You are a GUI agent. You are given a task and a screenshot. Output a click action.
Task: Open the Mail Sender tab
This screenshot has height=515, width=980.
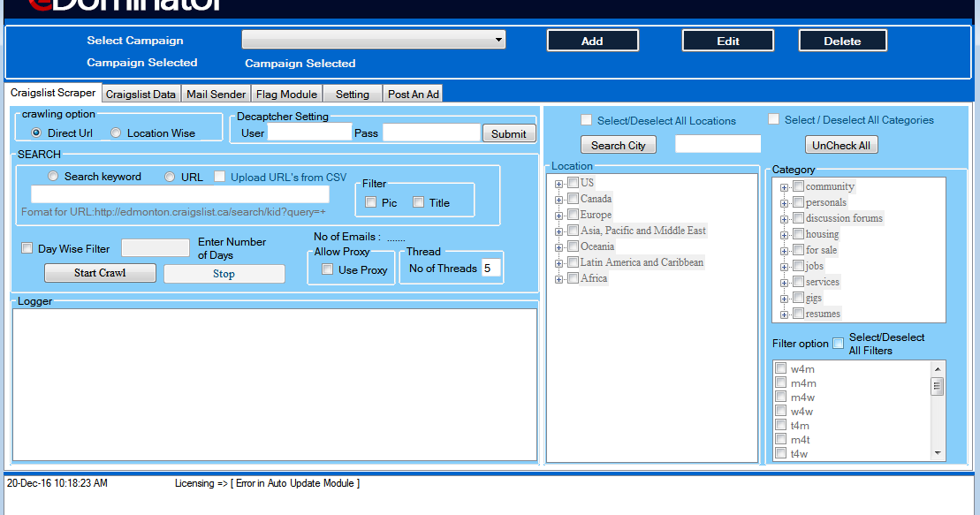coord(216,93)
